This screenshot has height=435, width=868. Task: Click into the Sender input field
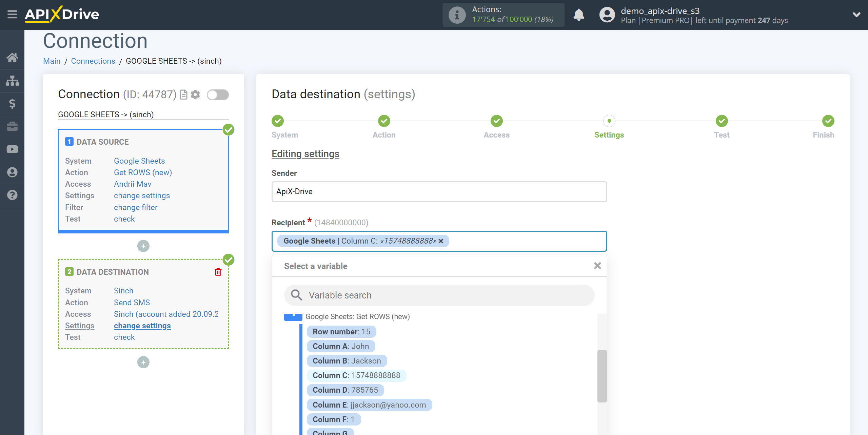(439, 192)
